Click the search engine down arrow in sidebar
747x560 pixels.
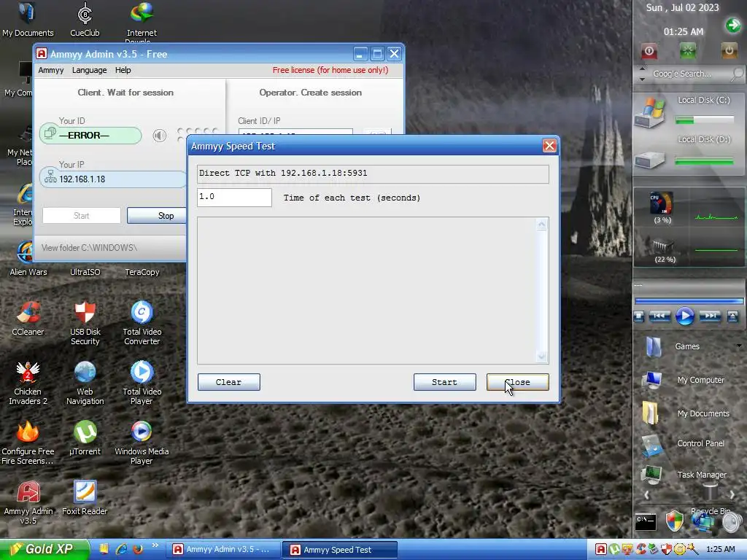click(642, 79)
